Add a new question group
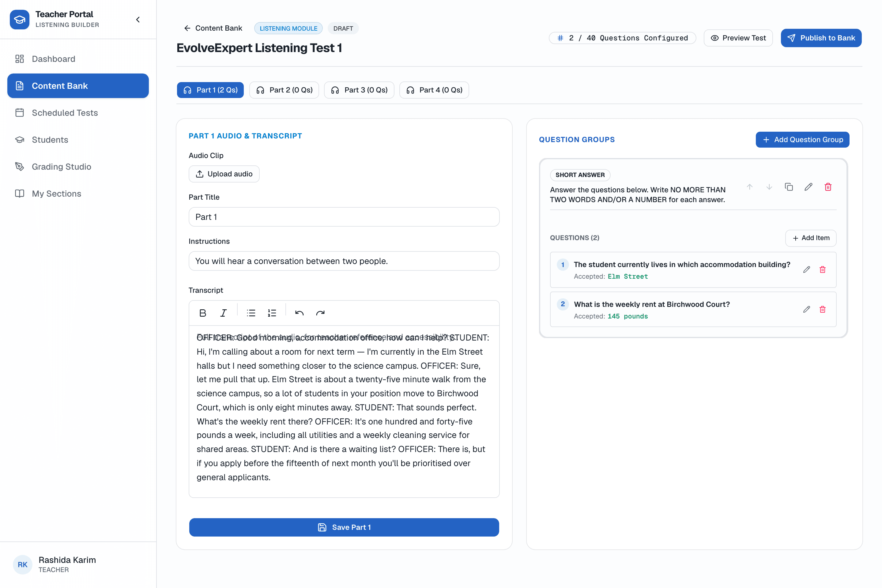 [802, 140]
